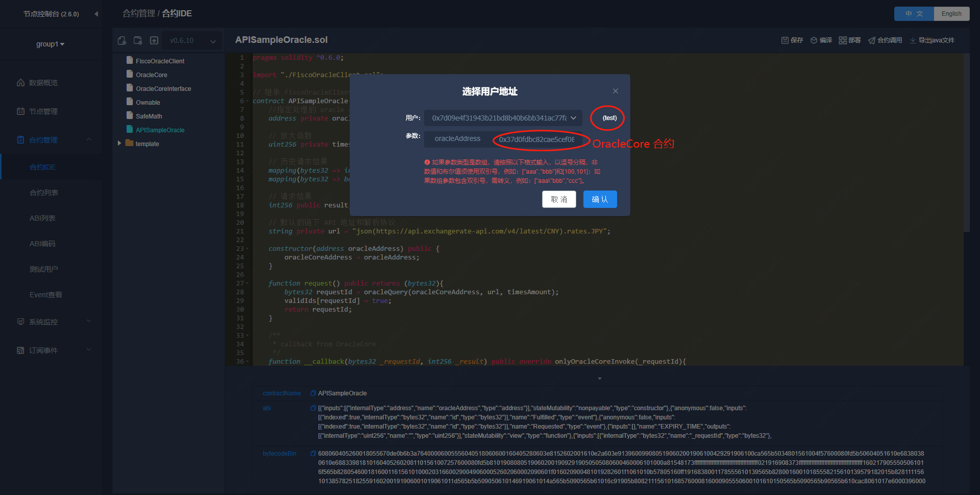This screenshot has width=980, height=495.
Task: Open the compiler version v0.6.10 dropdown
Action: [x=192, y=41]
